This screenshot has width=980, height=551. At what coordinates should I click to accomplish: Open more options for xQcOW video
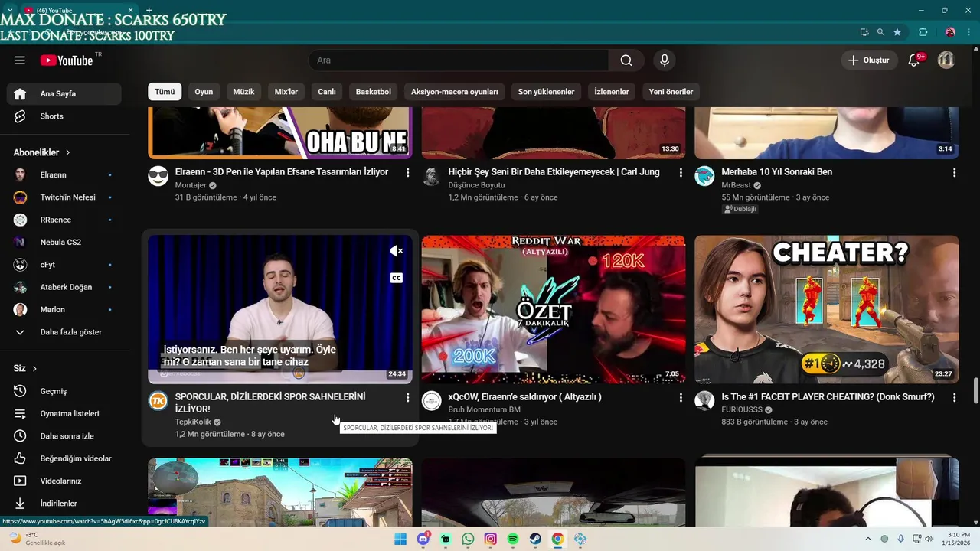coord(681,398)
